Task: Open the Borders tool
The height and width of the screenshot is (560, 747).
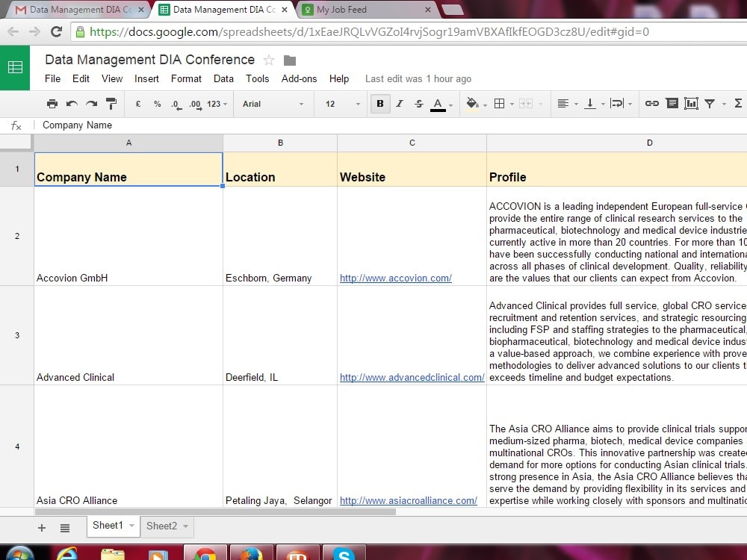Action: (499, 104)
